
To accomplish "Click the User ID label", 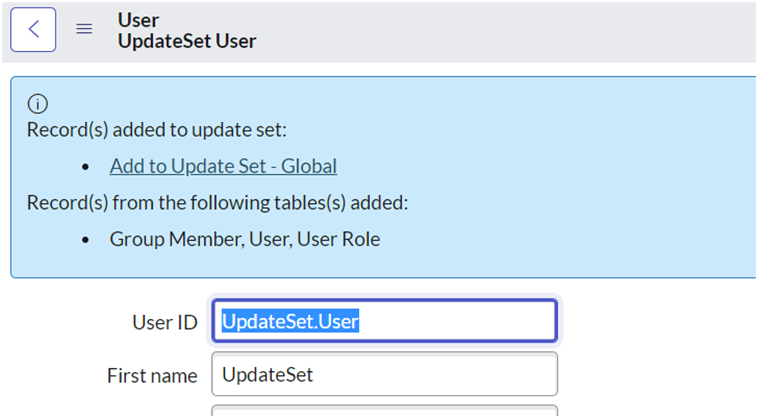I will point(165,322).
